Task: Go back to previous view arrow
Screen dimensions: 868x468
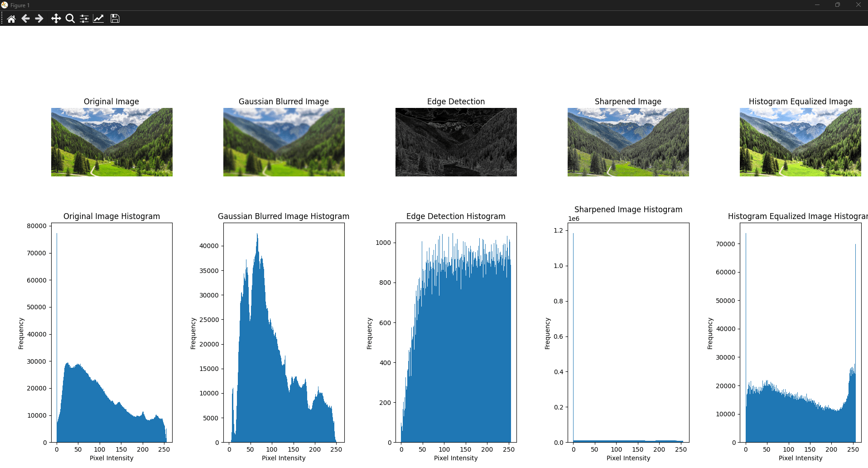Action: click(25, 19)
